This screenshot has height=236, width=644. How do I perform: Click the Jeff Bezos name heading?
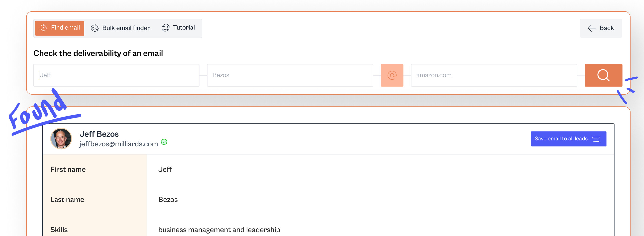point(99,134)
